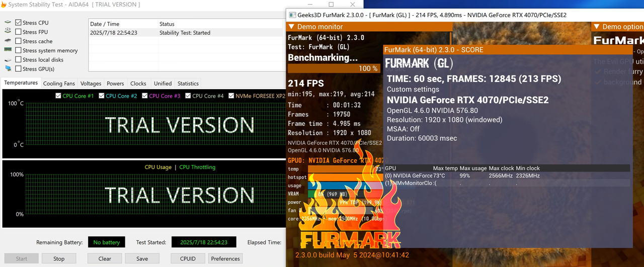This screenshot has width=644, height=267.
Task: Click the Benchmarking 100 % progress bar
Action: click(334, 68)
